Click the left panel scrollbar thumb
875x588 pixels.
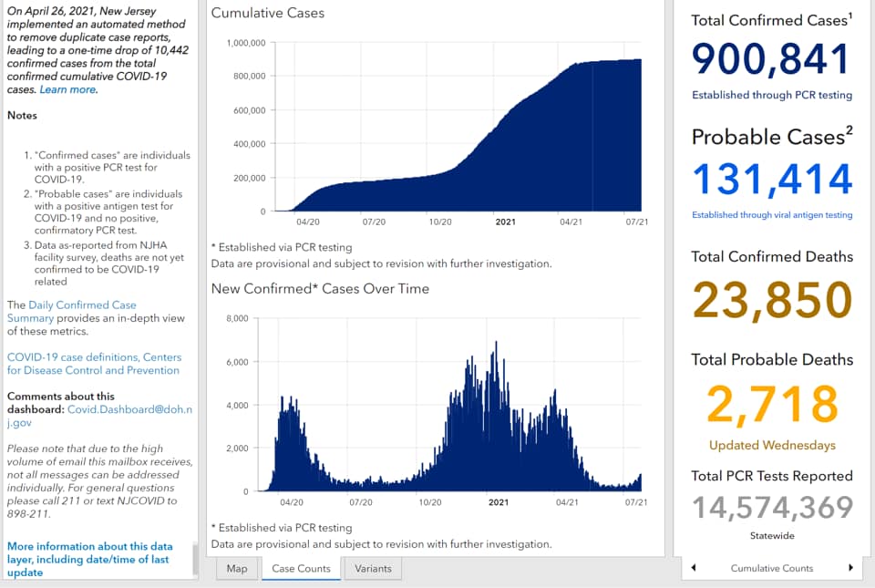pyautogui.click(x=195, y=559)
